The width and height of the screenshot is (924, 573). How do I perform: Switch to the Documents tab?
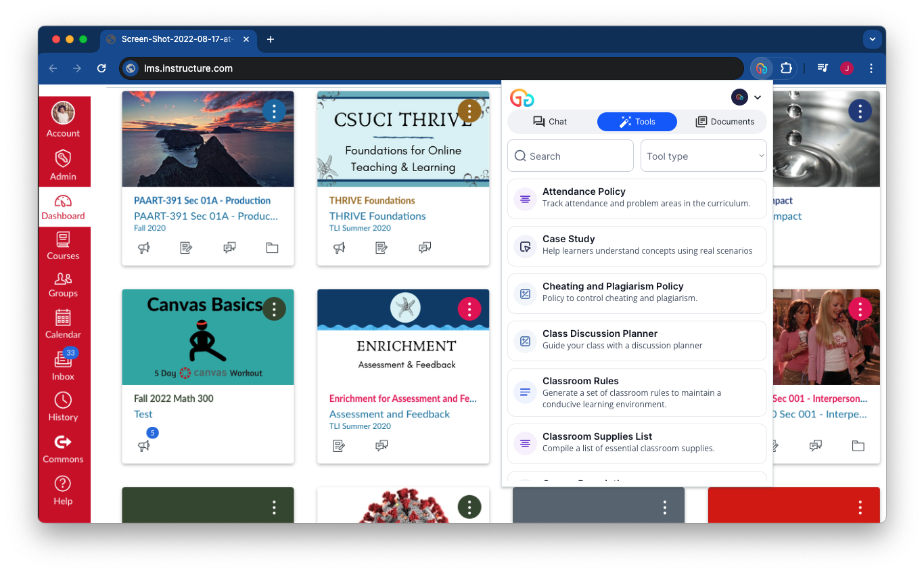point(724,122)
